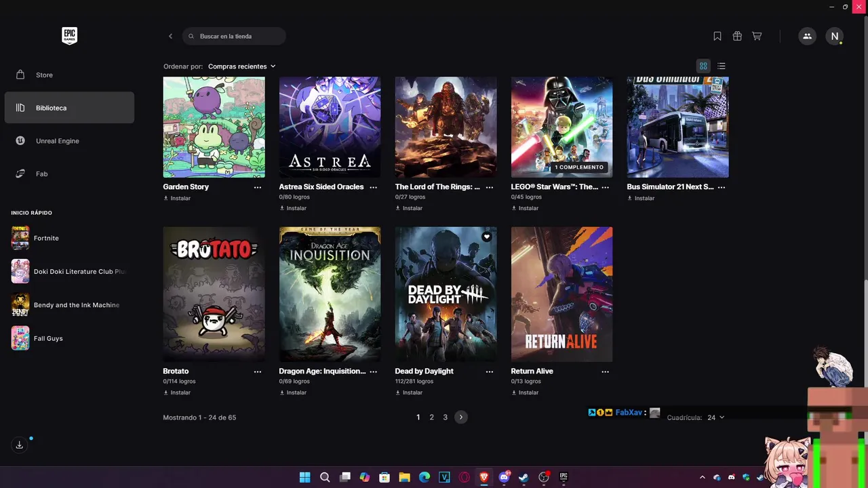Go to page 3 of library

[x=445, y=418]
